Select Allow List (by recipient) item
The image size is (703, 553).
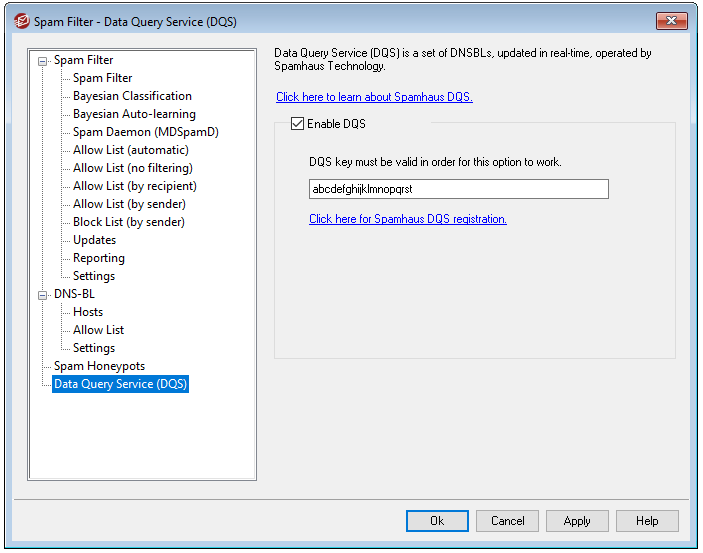pyautogui.click(x=134, y=186)
